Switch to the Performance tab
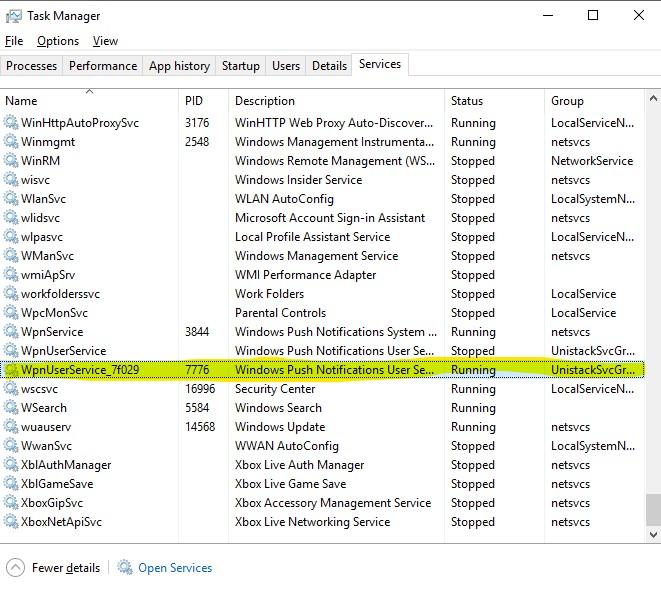The height and width of the screenshot is (589, 661). [103, 66]
